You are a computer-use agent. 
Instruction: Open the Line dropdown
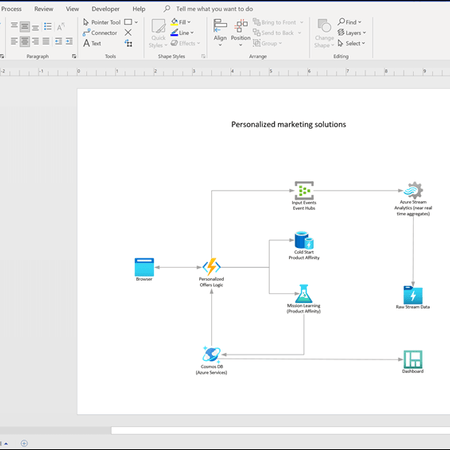192,33
